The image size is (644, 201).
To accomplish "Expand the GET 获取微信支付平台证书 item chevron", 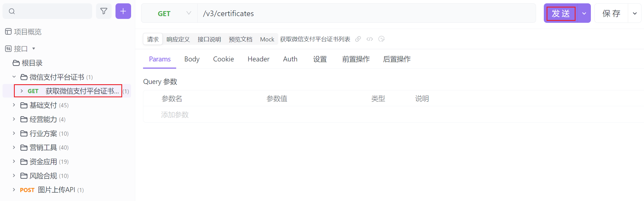I will click(x=22, y=91).
